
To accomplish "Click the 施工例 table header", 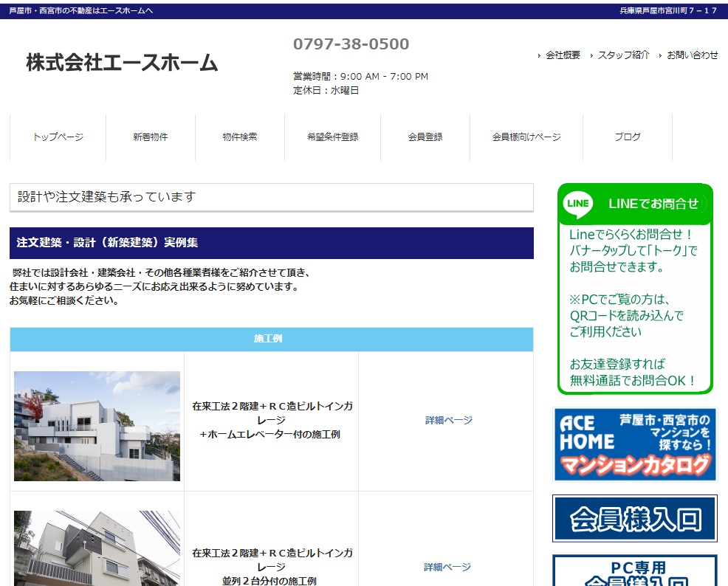I will (272, 339).
